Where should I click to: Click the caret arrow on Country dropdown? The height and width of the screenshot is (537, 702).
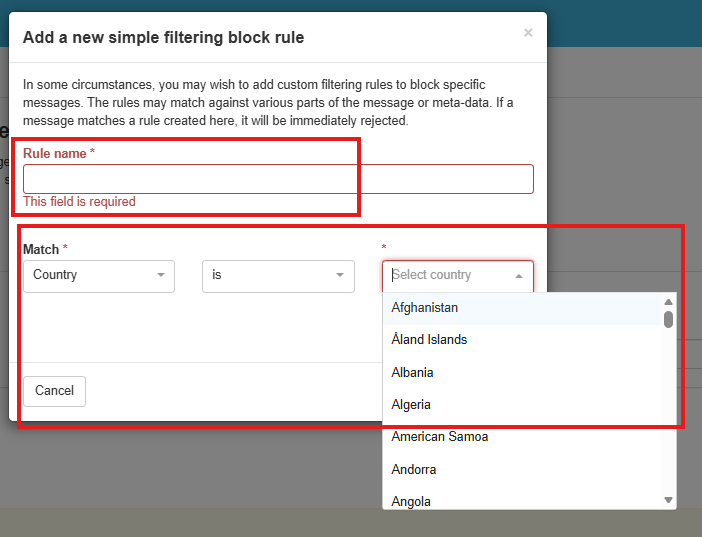pos(161,275)
